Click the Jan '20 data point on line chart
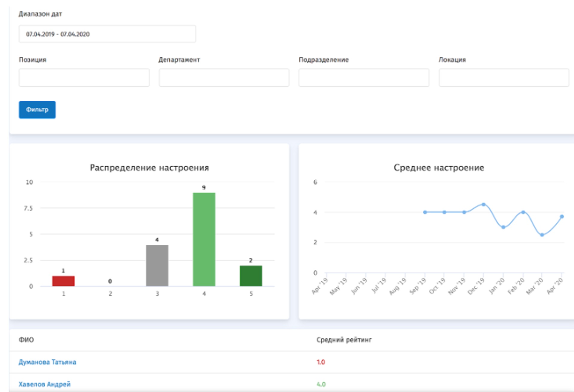This screenshot has height=392, width=574. point(503,227)
